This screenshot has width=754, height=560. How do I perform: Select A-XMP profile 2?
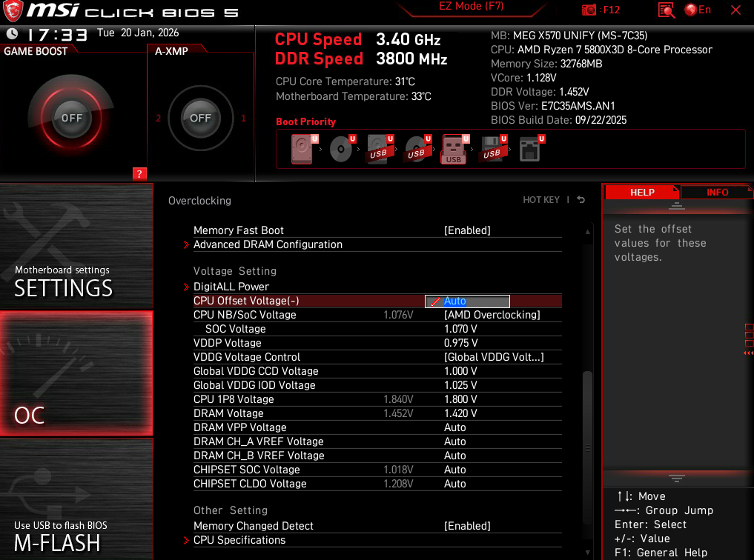coord(158,118)
